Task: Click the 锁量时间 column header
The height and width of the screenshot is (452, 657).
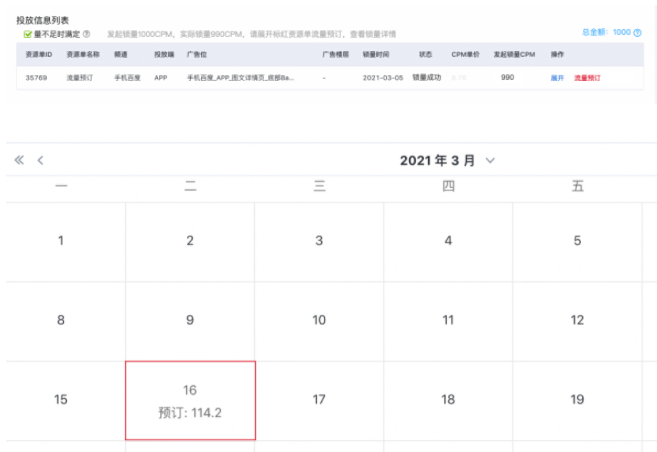Action: point(376,54)
